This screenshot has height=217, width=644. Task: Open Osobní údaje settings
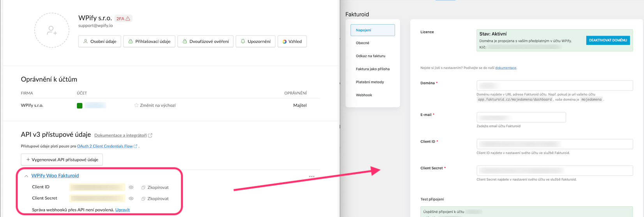[x=100, y=41]
